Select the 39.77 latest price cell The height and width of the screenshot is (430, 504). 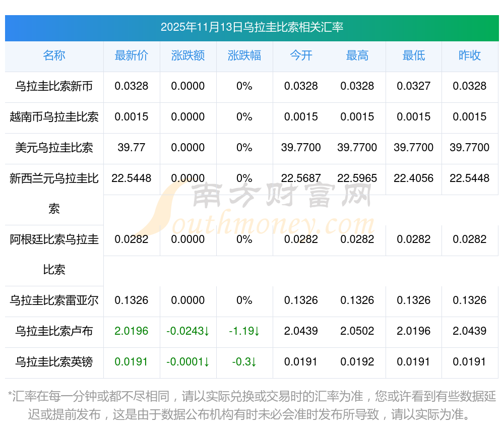(x=132, y=148)
